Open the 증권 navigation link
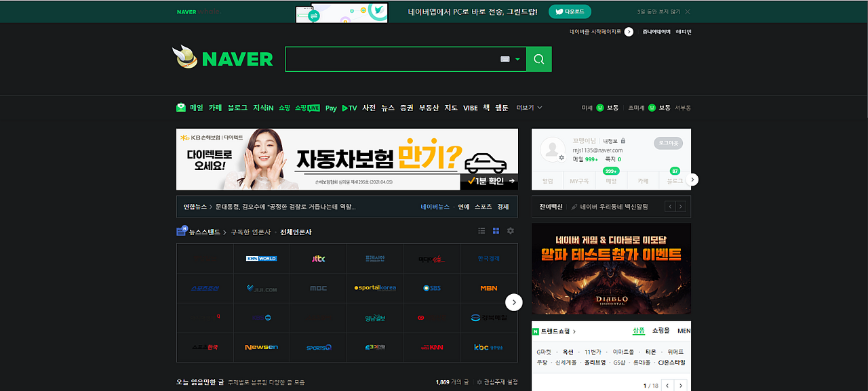This screenshot has width=868, height=391. (x=407, y=108)
